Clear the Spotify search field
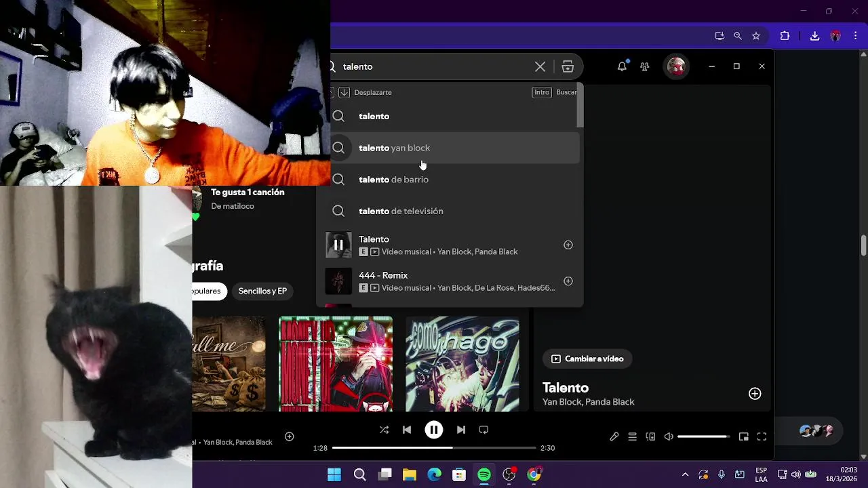The height and width of the screenshot is (488, 868). pyautogui.click(x=540, y=66)
